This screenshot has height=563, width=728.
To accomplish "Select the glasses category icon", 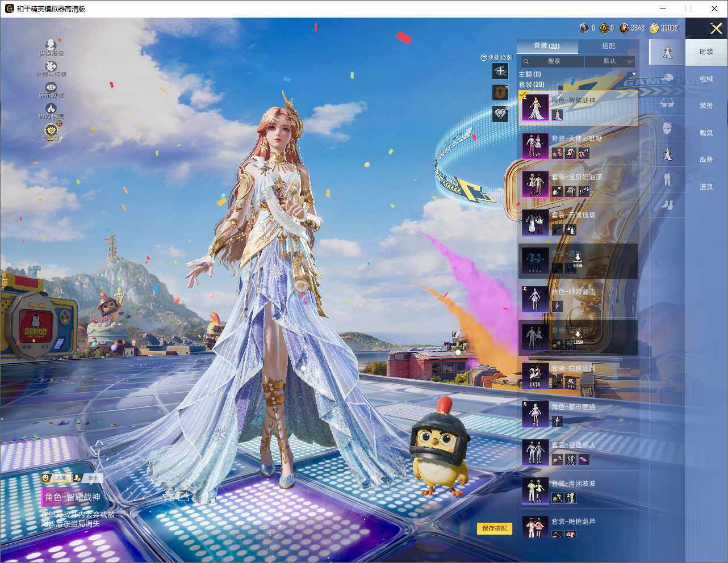I will [667, 103].
